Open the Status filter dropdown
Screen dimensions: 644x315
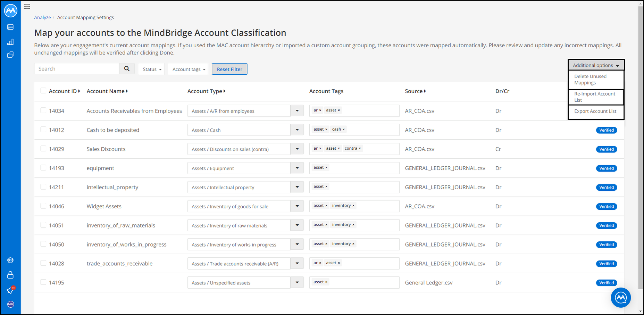151,69
